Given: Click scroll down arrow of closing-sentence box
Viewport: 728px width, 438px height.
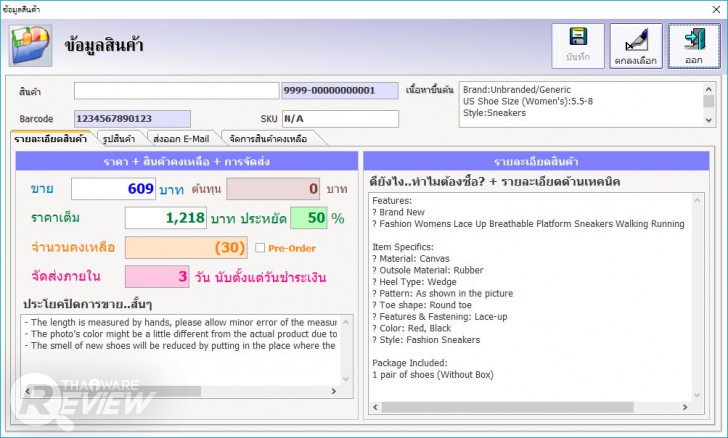Looking at the screenshot, I should (x=346, y=379).
